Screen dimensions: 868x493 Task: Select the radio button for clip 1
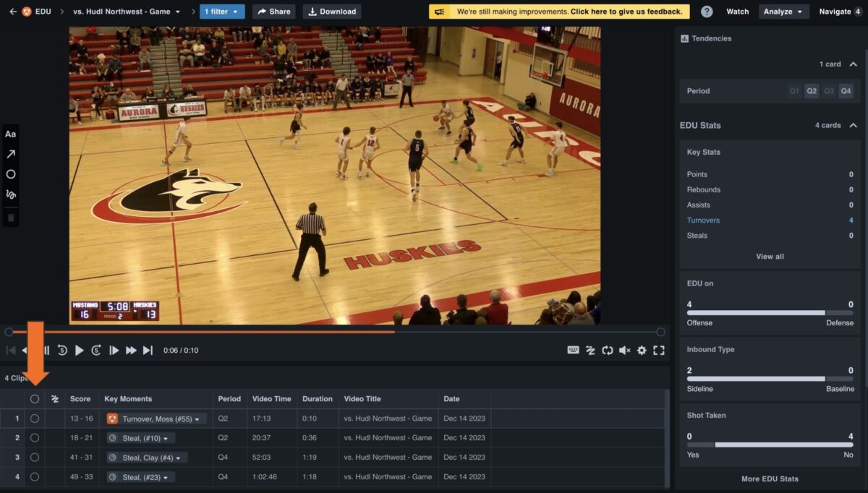click(x=34, y=418)
